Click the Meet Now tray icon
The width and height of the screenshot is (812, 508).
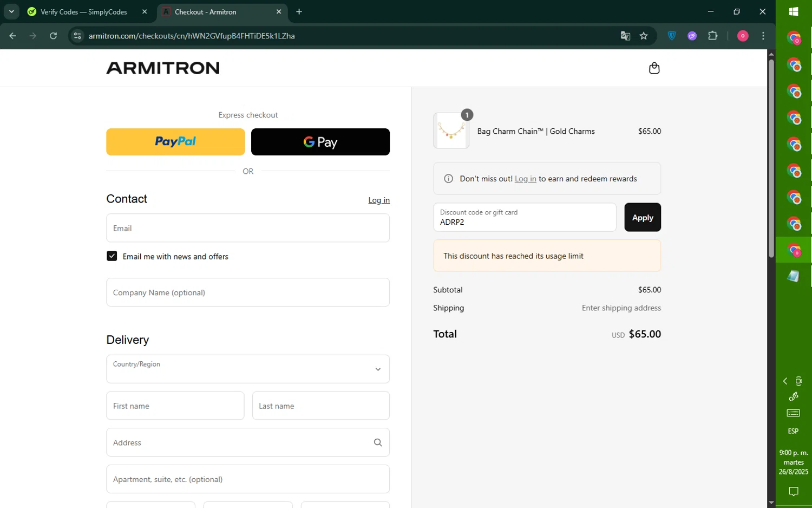pyautogui.click(x=799, y=381)
